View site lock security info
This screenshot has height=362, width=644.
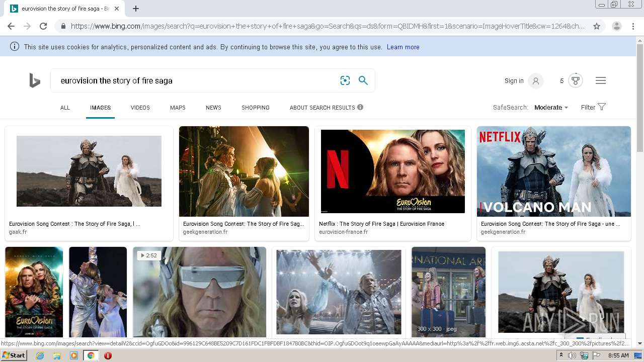[x=63, y=26]
